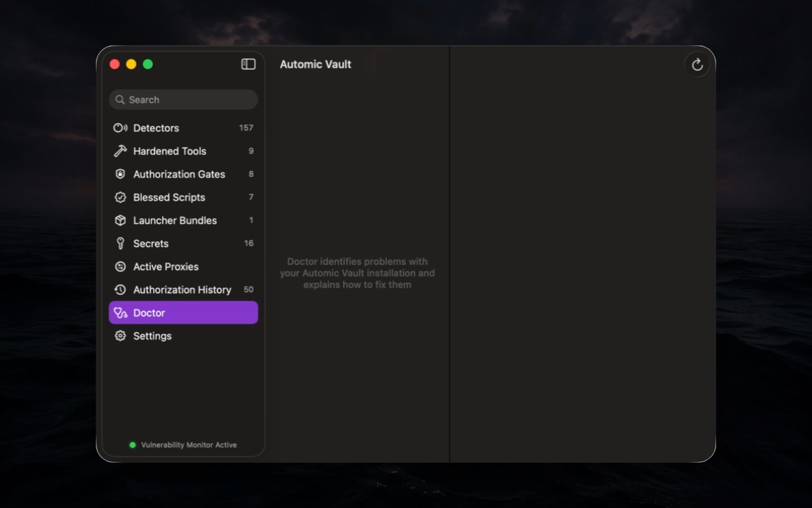
Task: Click the Authorization Gates shield icon
Action: click(120, 174)
